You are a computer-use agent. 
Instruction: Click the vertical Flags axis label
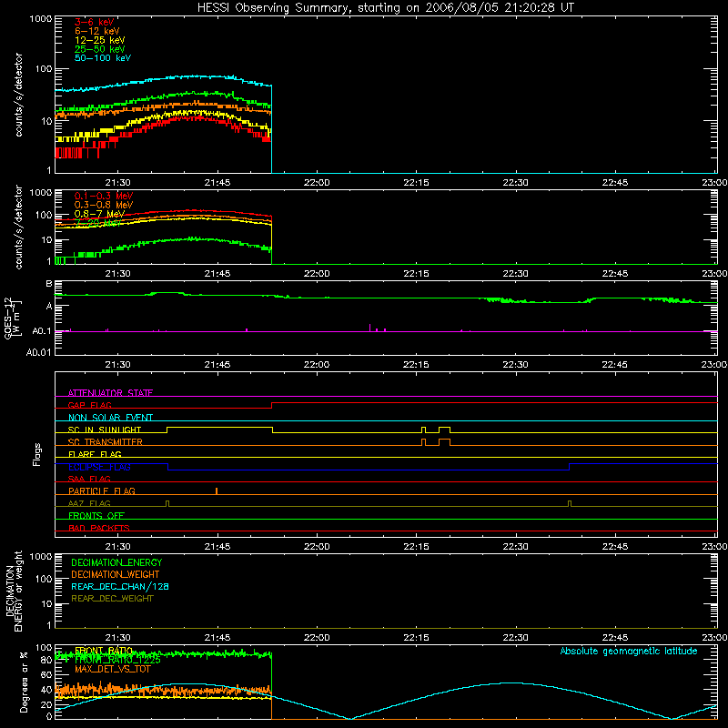tap(37, 454)
